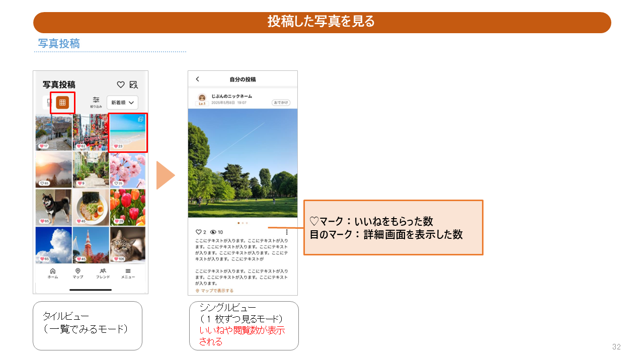Tap the heart icon in photo header
Viewport: 644px width, 362px height.
point(120,84)
